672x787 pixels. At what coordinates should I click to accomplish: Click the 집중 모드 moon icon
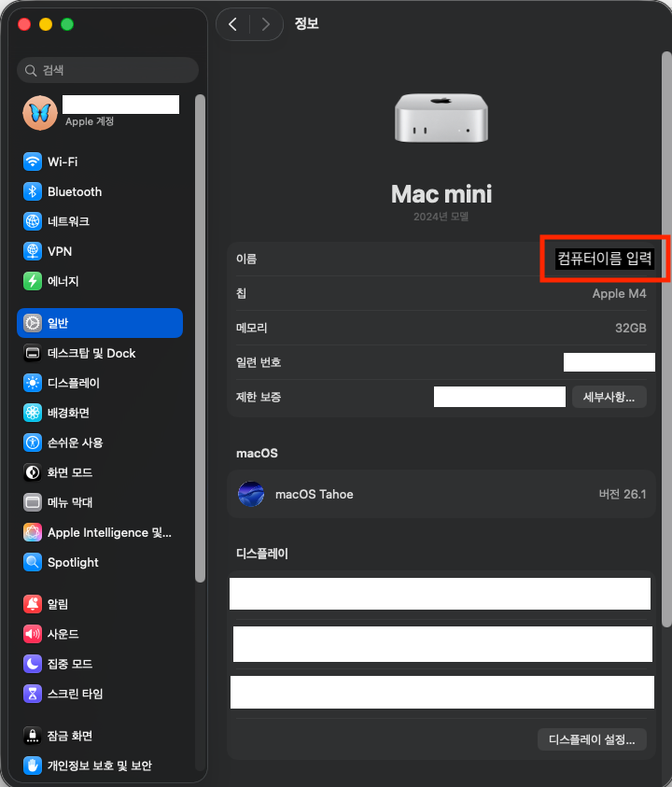(33, 664)
